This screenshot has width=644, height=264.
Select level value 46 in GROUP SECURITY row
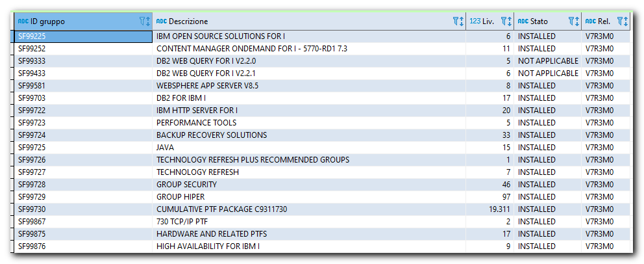point(489,184)
